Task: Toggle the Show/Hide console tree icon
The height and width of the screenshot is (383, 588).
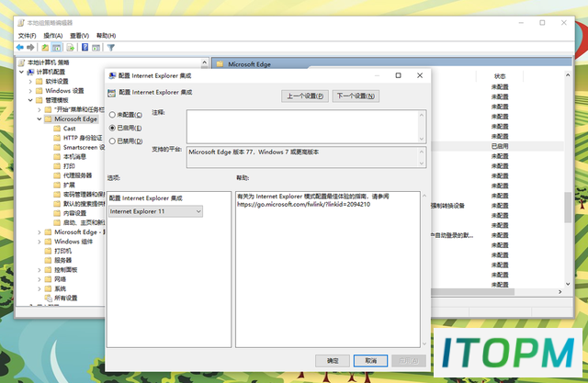Action: tap(56, 47)
